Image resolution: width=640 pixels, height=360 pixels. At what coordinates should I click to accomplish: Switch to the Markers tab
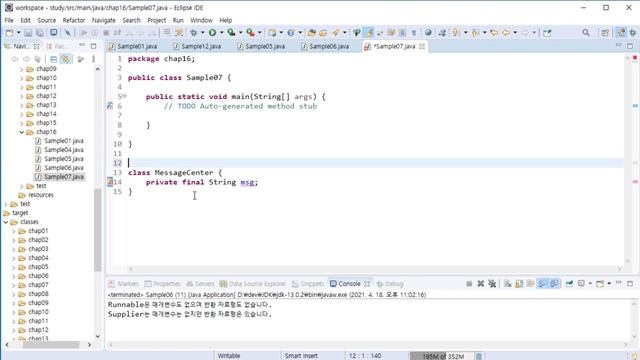(x=124, y=284)
